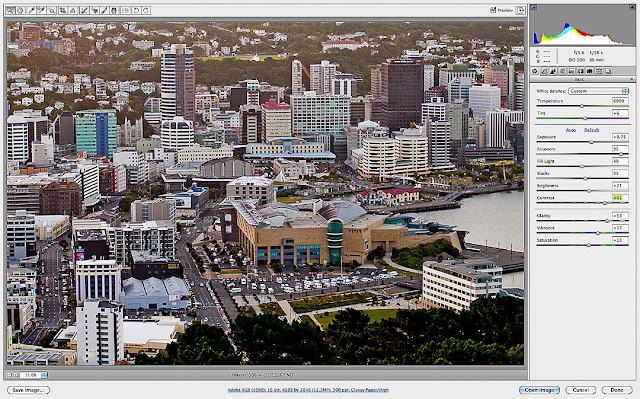
Task: Open the White Balance dropdown
Action: [x=598, y=91]
